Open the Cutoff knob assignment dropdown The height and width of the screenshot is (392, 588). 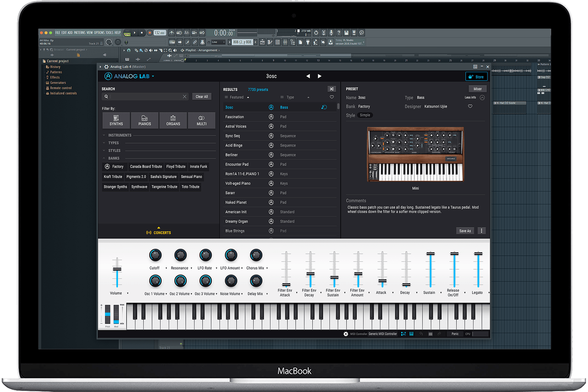click(x=166, y=268)
